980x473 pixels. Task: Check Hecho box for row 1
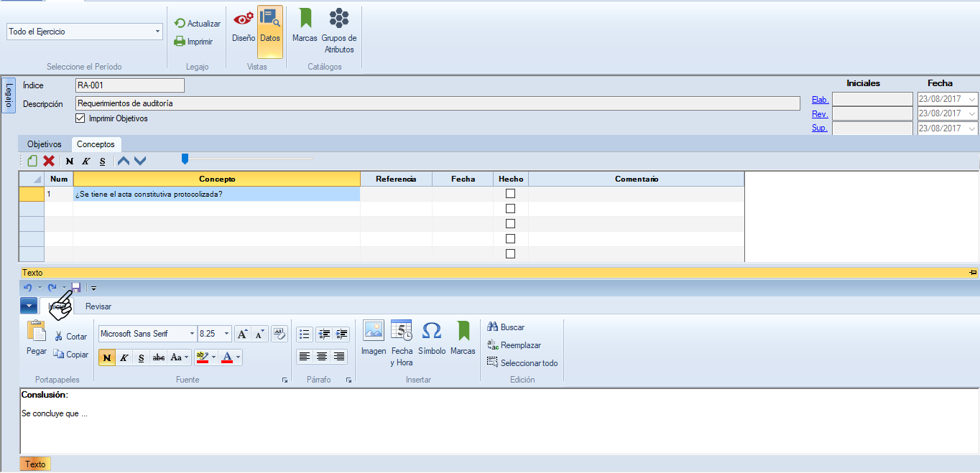511,194
